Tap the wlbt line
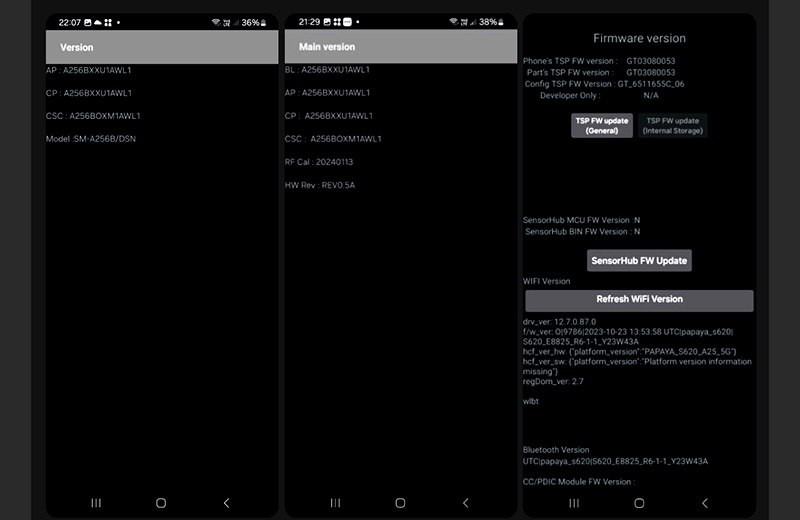 coord(531,401)
